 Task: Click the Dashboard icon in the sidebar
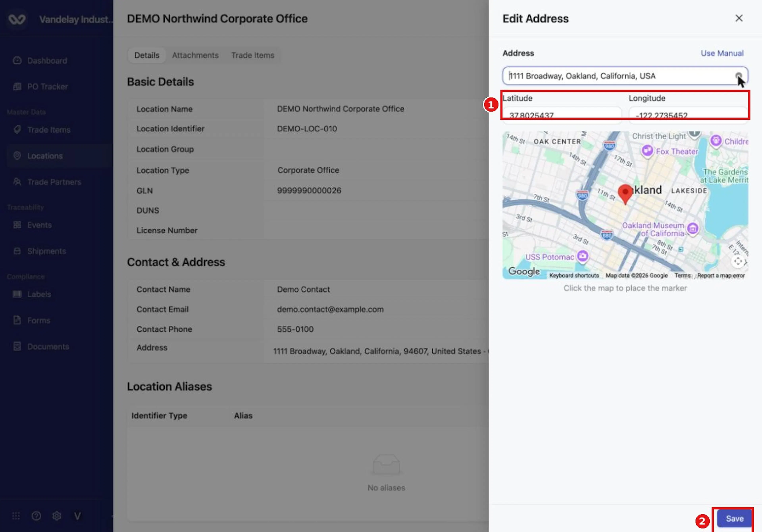coord(17,60)
